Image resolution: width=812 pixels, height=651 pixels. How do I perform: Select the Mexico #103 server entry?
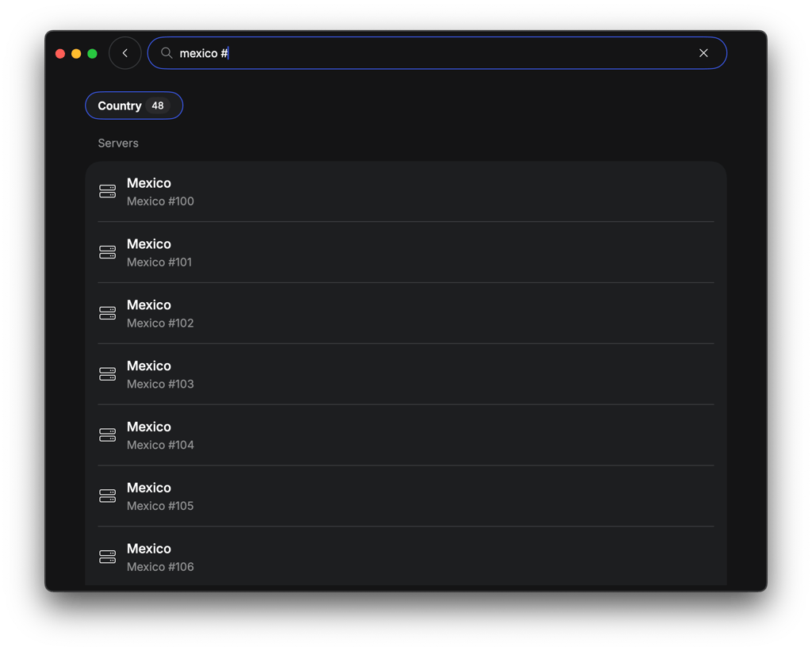[x=406, y=374]
